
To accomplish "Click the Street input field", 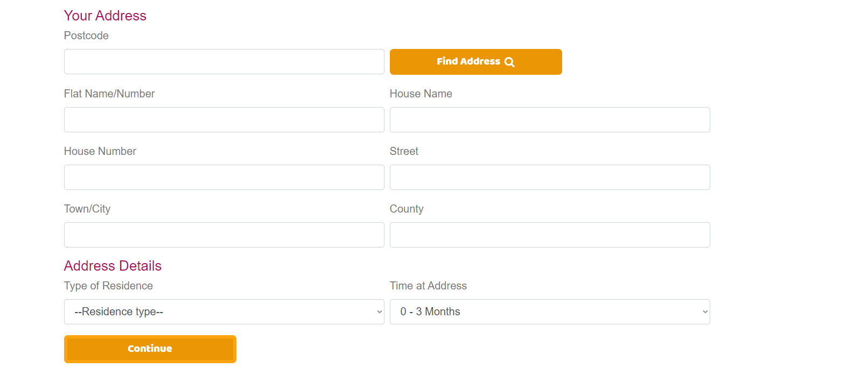I will (x=549, y=177).
